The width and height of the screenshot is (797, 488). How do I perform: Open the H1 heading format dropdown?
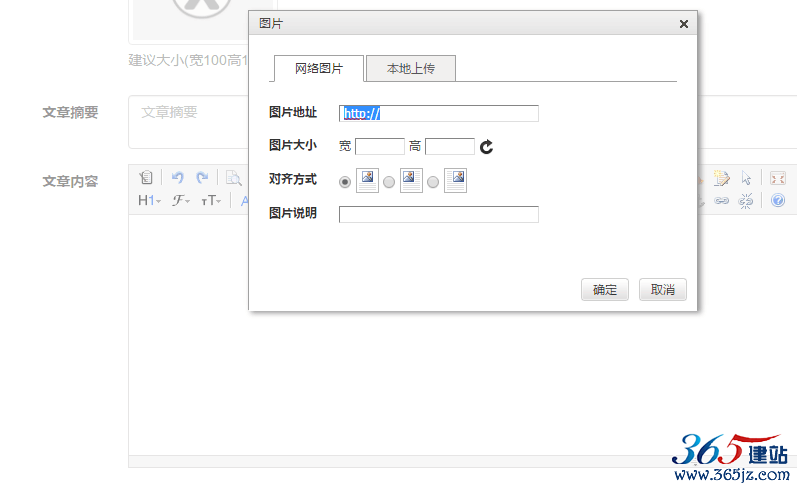tap(149, 200)
